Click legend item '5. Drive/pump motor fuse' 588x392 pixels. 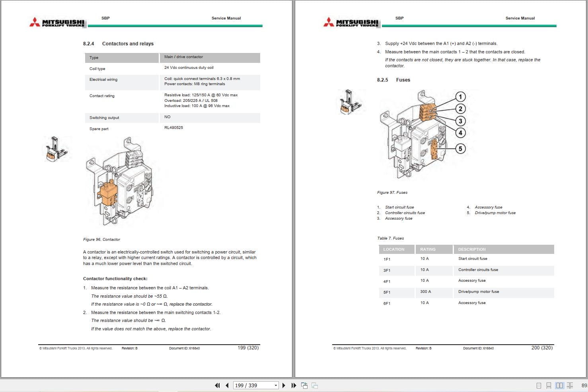(491, 213)
